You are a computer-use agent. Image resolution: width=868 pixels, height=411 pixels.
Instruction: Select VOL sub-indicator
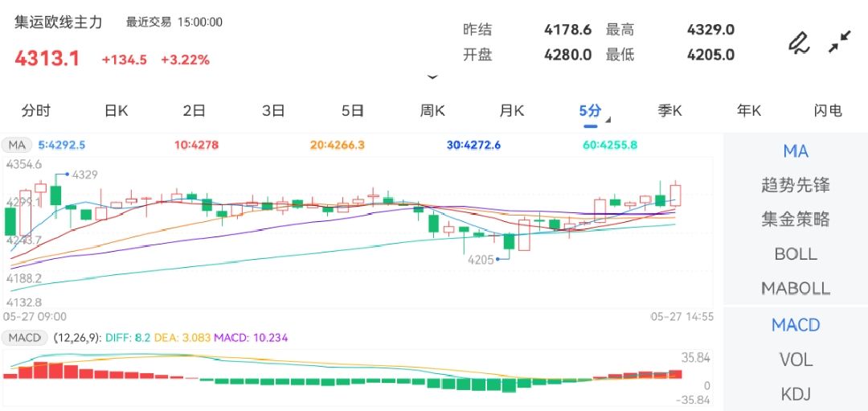pos(796,360)
